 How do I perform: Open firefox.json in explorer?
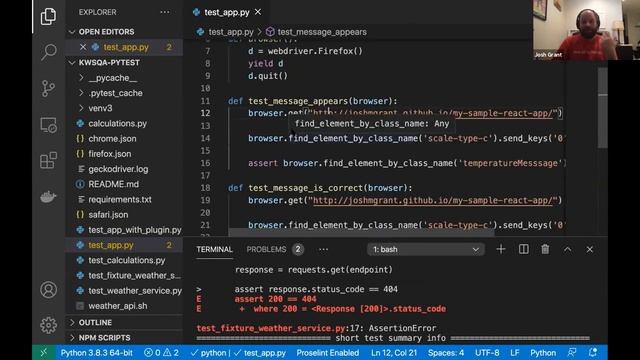point(124,154)
